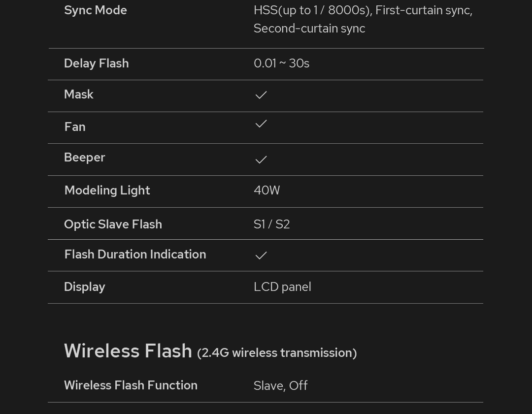Select the Flash Duration Indication label
This screenshot has width=532, height=414.
point(135,255)
